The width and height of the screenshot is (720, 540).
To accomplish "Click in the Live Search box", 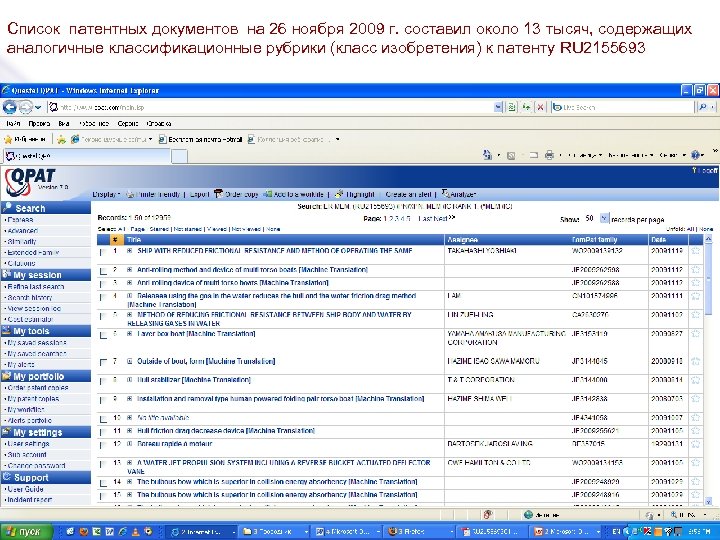I will pos(624,107).
